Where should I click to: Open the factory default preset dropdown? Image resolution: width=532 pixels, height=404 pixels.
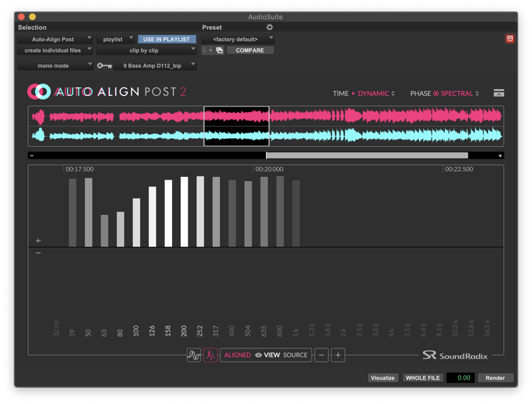(238, 39)
